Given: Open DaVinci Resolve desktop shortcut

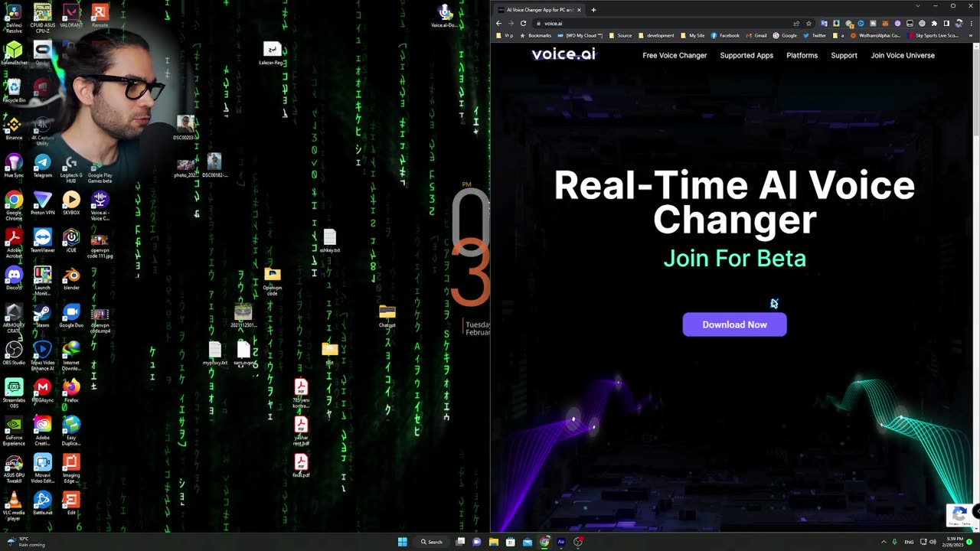Looking at the screenshot, I should point(14,17).
